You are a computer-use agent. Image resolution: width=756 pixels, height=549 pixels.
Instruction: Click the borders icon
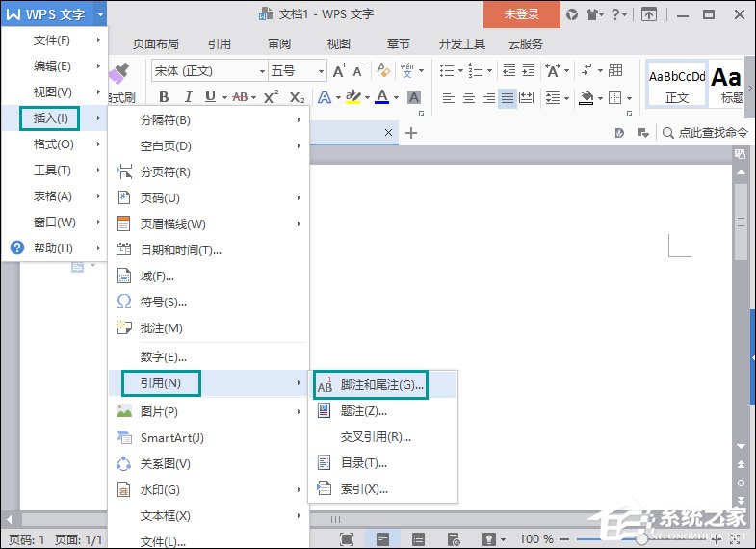[x=615, y=98]
